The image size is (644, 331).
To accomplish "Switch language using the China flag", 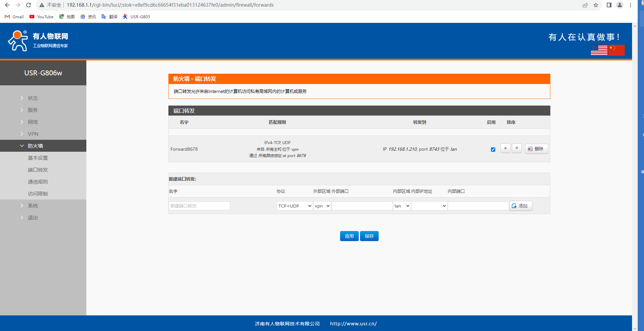I will point(616,50).
